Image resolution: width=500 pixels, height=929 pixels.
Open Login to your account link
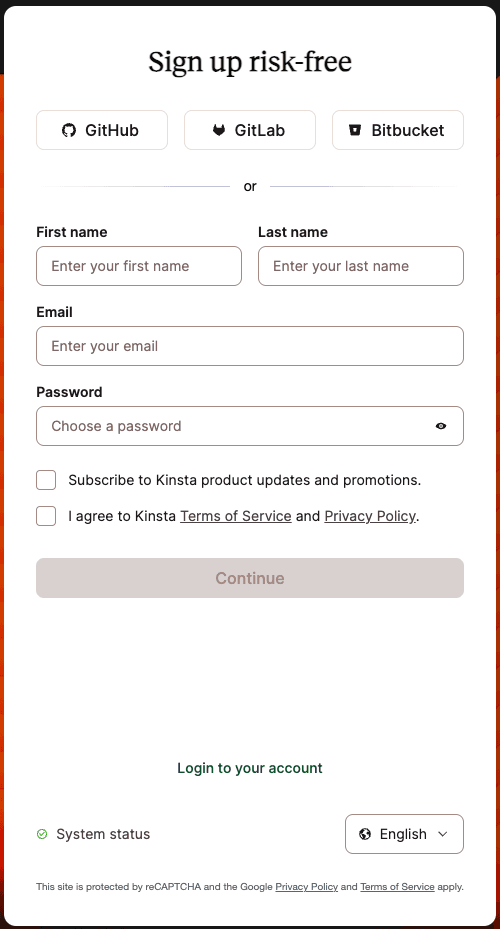click(x=250, y=768)
